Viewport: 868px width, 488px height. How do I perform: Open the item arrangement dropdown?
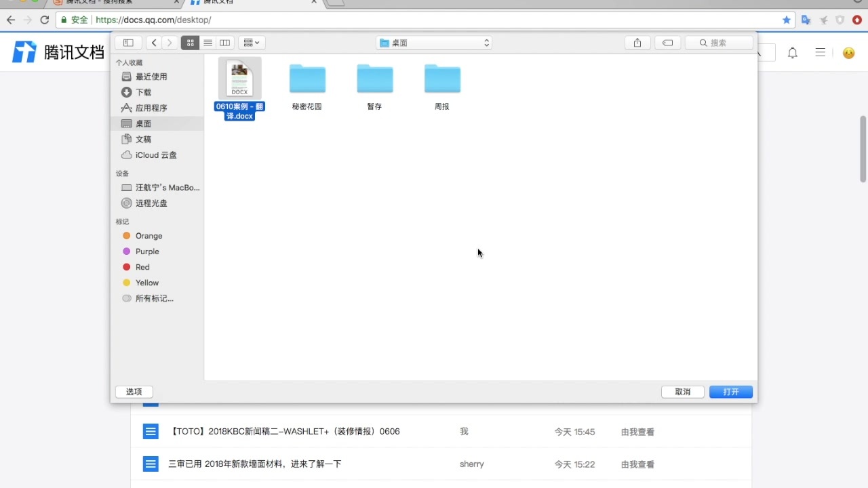pos(252,43)
